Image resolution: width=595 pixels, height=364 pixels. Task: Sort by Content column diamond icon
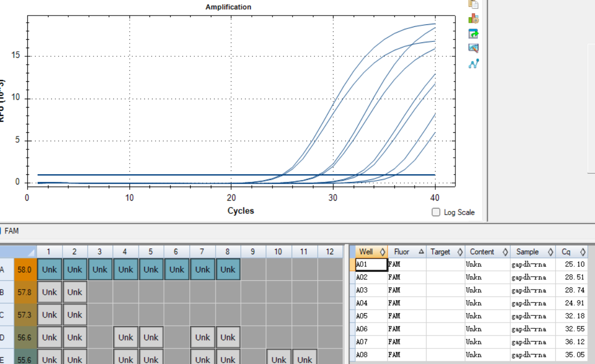[x=505, y=252]
